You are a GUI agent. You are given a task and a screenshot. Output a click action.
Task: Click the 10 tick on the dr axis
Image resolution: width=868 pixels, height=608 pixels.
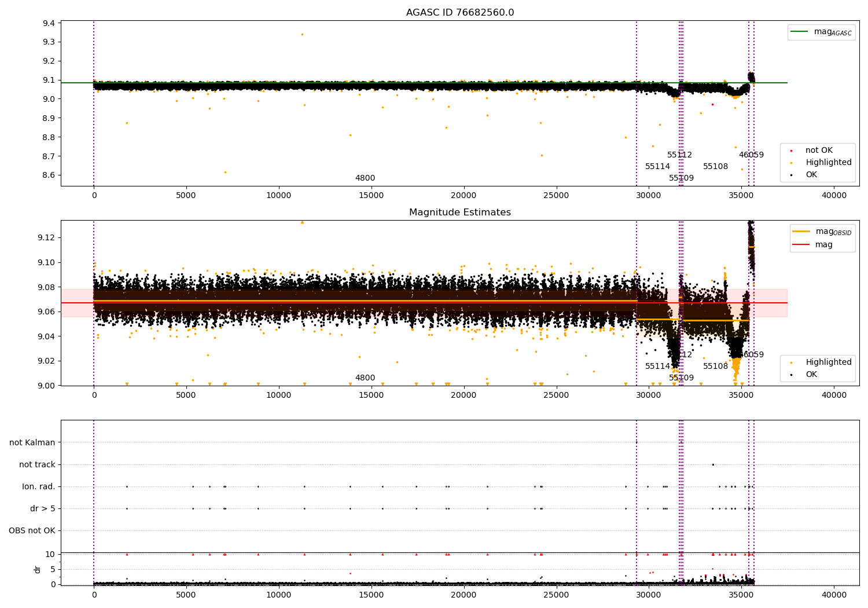point(51,555)
